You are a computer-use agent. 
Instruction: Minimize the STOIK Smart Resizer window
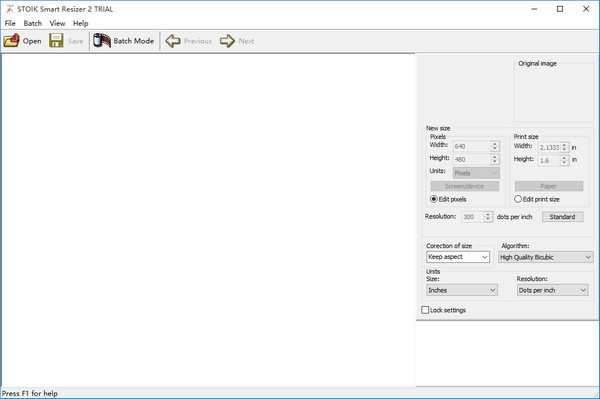(x=535, y=9)
